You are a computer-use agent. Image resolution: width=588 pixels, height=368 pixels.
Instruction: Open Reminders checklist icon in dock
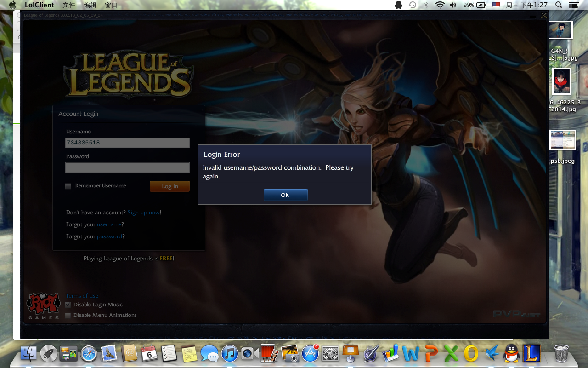[170, 353]
